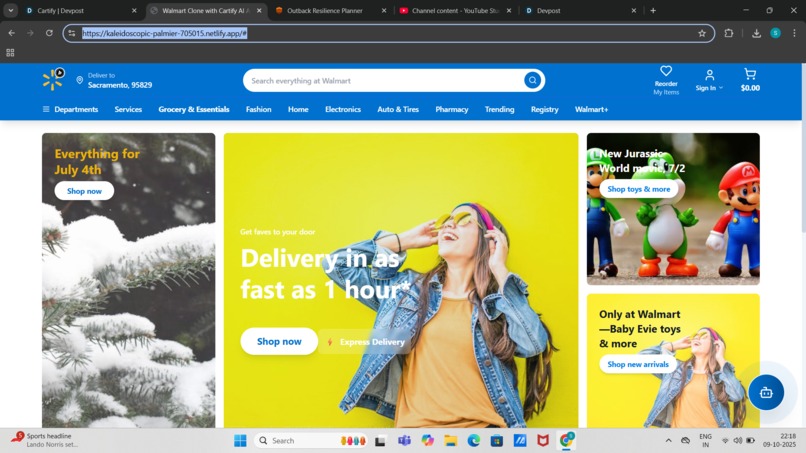Open the browser Extensions puzzle icon
The height and width of the screenshot is (453, 806).
(x=728, y=33)
